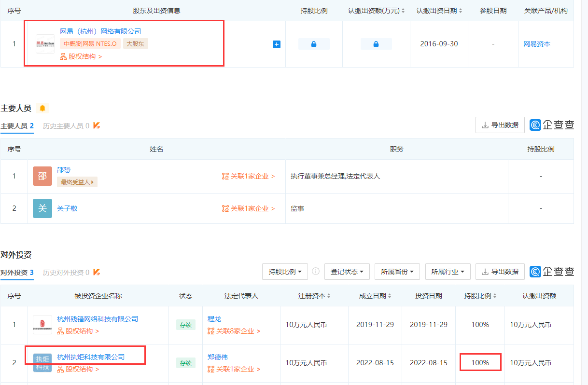The height and width of the screenshot is (385, 588).
Task: View 股权结构 for 杭州执炬科技有限公司
Action: point(78,369)
